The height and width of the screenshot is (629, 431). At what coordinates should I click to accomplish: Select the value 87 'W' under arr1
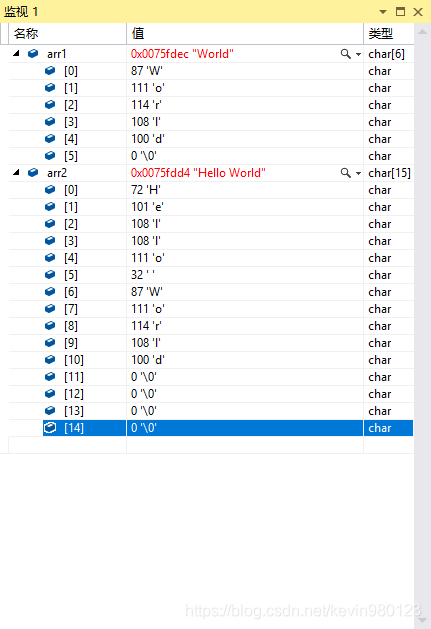(146, 71)
